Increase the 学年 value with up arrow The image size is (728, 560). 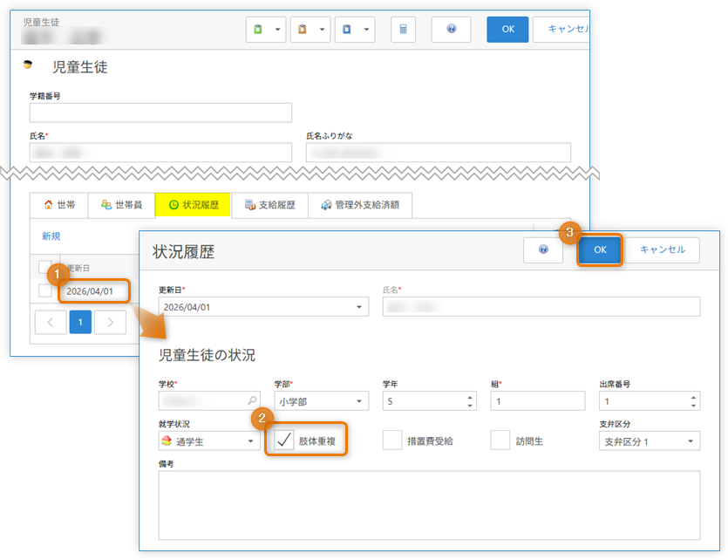point(470,398)
